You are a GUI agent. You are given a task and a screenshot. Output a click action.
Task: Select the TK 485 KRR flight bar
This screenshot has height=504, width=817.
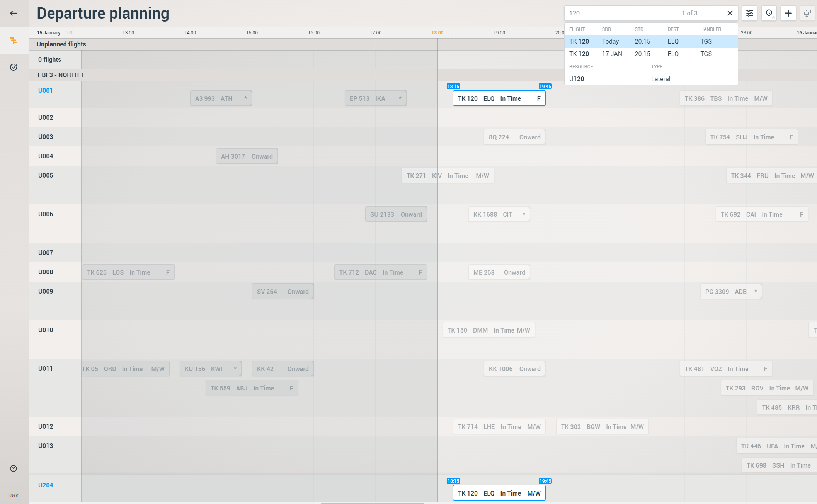pos(787,407)
